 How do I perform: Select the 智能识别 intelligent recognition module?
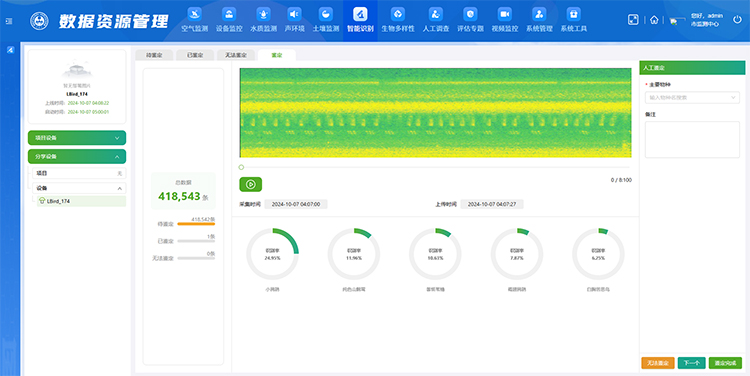pyautogui.click(x=360, y=20)
